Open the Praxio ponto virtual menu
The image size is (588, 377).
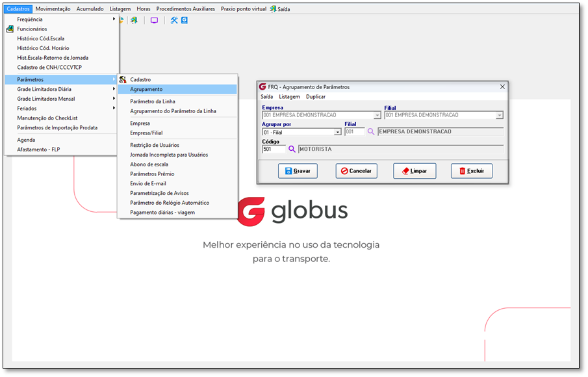[244, 8]
